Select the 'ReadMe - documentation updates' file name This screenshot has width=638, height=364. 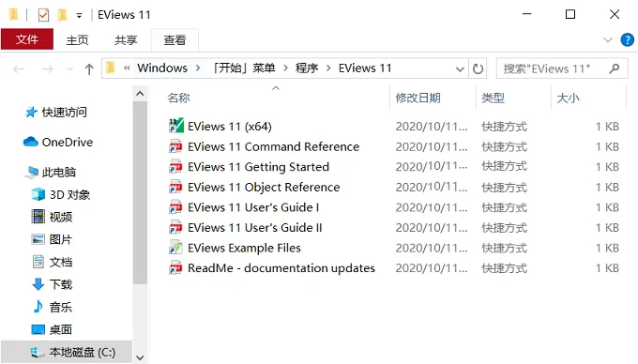pos(281,268)
